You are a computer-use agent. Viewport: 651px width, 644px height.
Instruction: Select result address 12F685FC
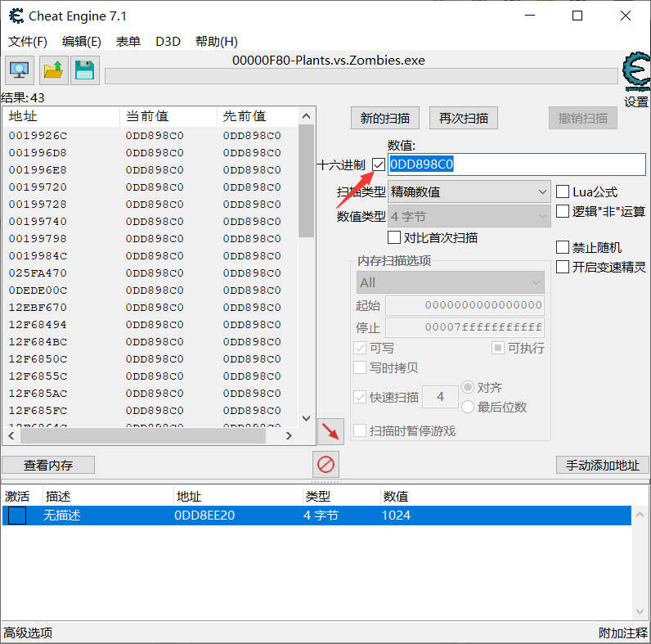pos(38,411)
